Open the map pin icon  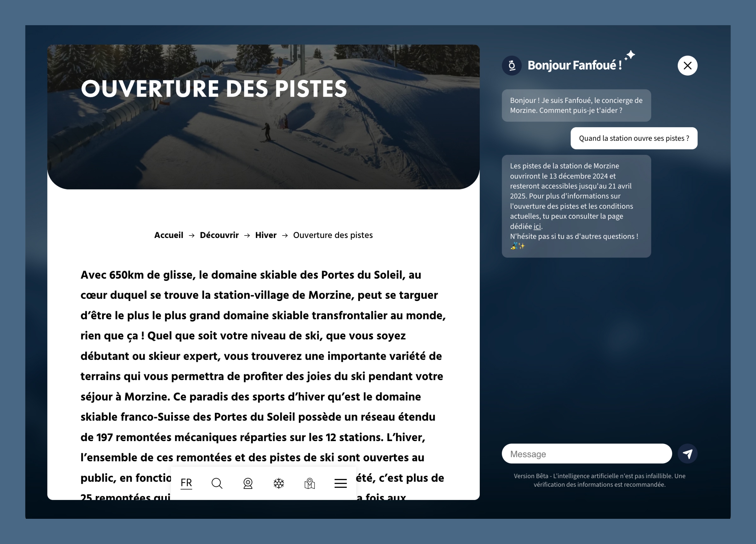tap(310, 483)
